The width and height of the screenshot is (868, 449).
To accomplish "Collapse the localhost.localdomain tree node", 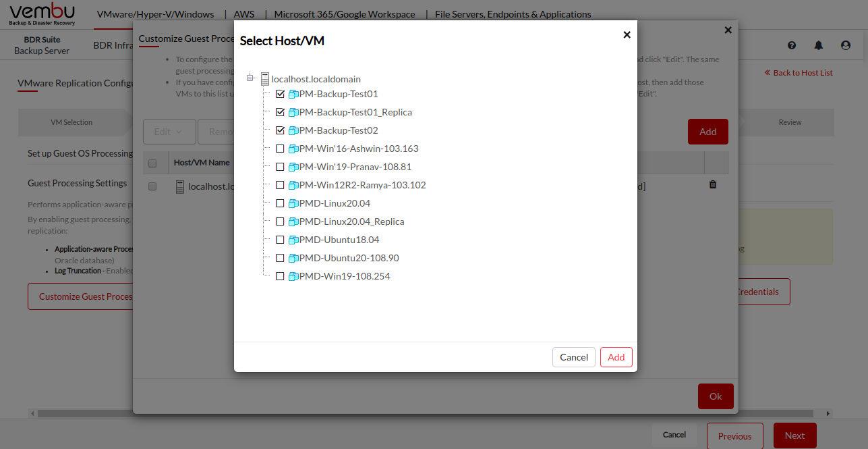I will click(250, 78).
